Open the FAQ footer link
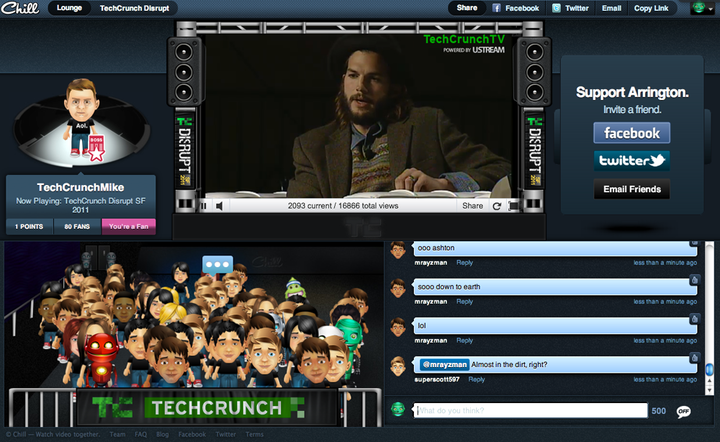The height and width of the screenshot is (442, 720). (141, 435)
